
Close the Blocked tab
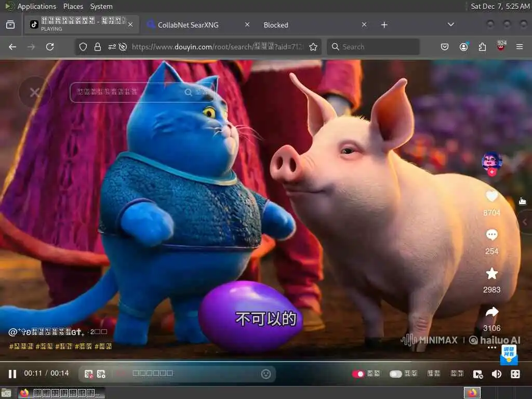(x=364, y=24)
